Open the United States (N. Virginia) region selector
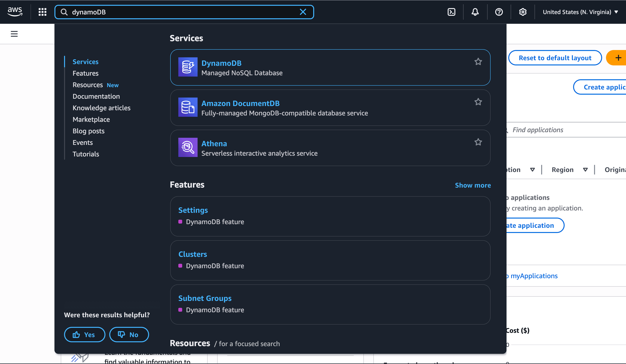The image size is (626, 364). 580,12
